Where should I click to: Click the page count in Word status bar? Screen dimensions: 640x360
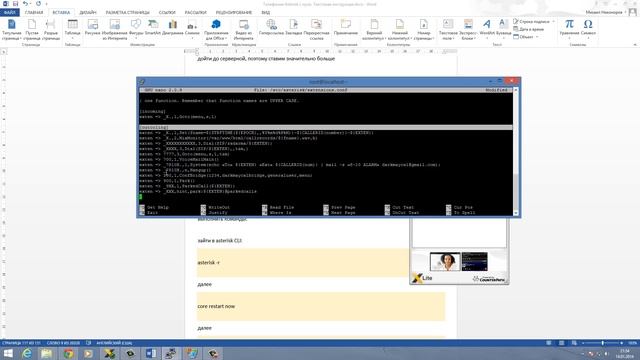point(21,343)
